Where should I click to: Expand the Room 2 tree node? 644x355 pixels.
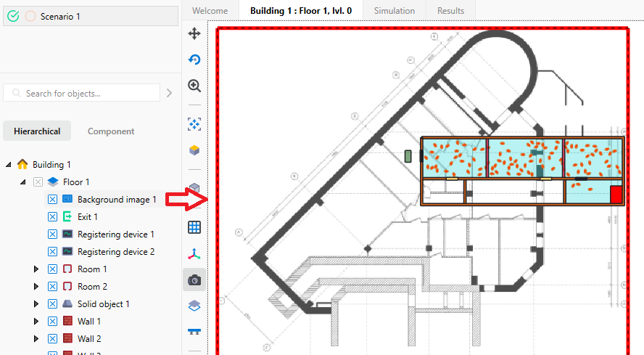pos(36,286)
